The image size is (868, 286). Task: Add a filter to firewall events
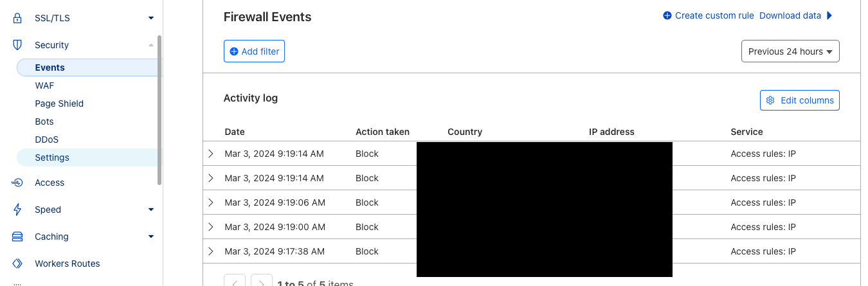click(254, 51)
